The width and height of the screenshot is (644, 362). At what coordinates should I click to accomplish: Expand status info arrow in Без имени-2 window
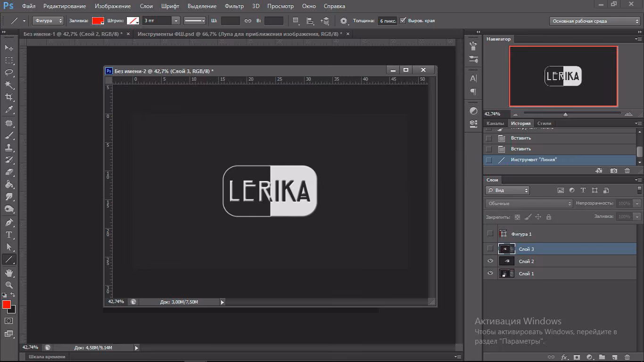(223, 302)
